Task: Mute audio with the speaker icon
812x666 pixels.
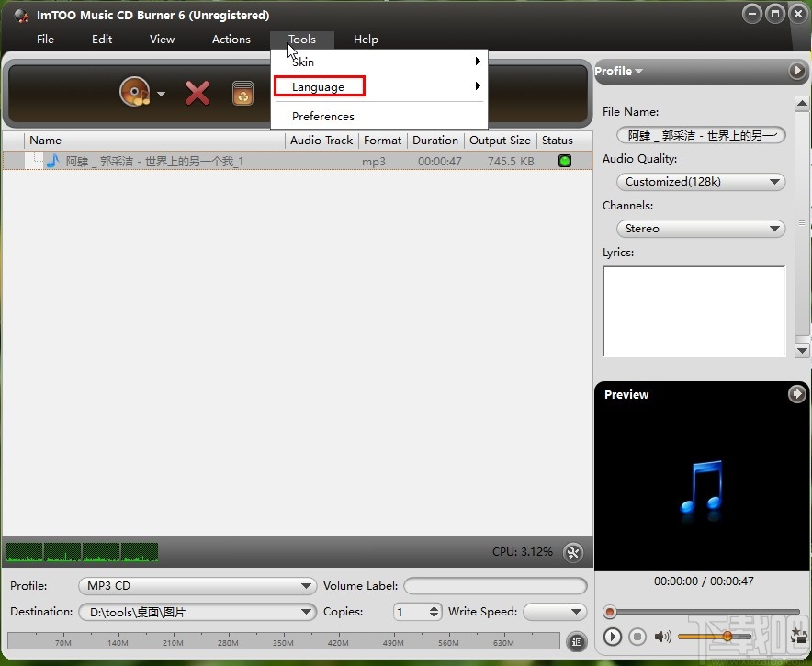Action: [x=663, y=637]
